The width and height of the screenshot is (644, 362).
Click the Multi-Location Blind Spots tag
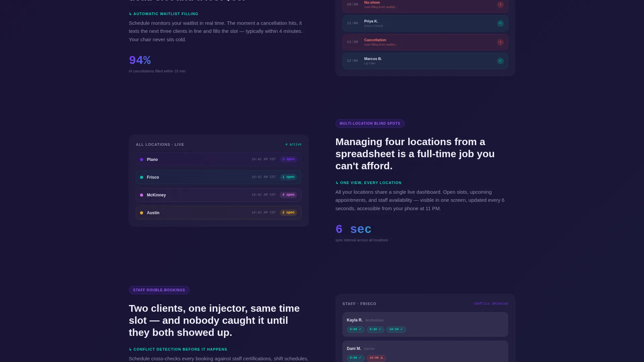pos(370,124)
